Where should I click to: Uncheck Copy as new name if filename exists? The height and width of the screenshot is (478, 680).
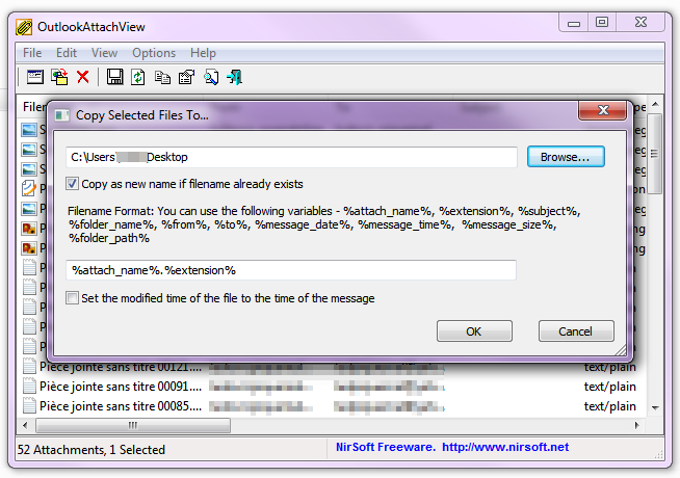[72, 183]
